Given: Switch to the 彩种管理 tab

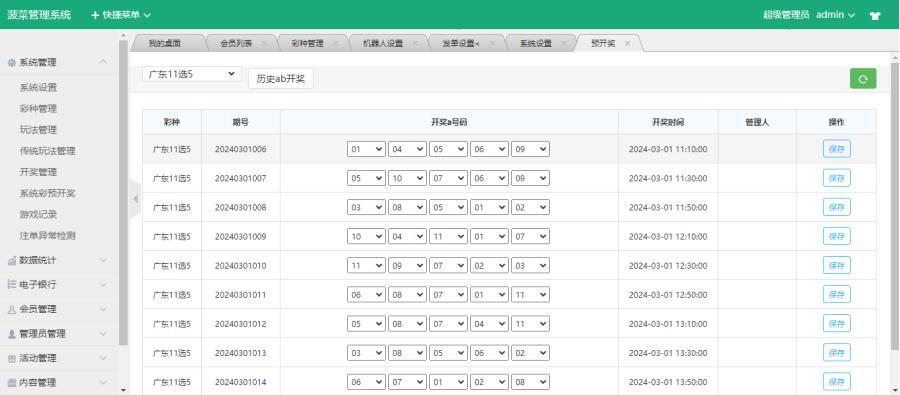Looking at the screenshot, I should pos(307,43).
